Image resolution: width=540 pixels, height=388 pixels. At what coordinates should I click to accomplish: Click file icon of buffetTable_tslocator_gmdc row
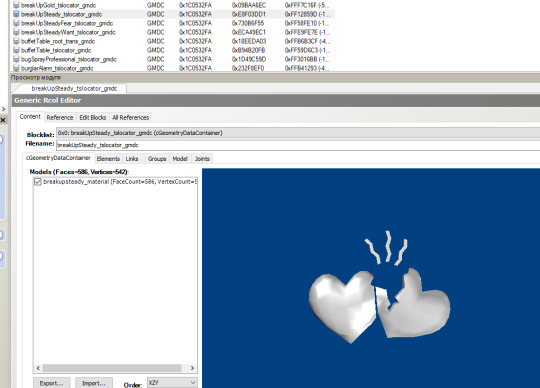coord(16,50)
